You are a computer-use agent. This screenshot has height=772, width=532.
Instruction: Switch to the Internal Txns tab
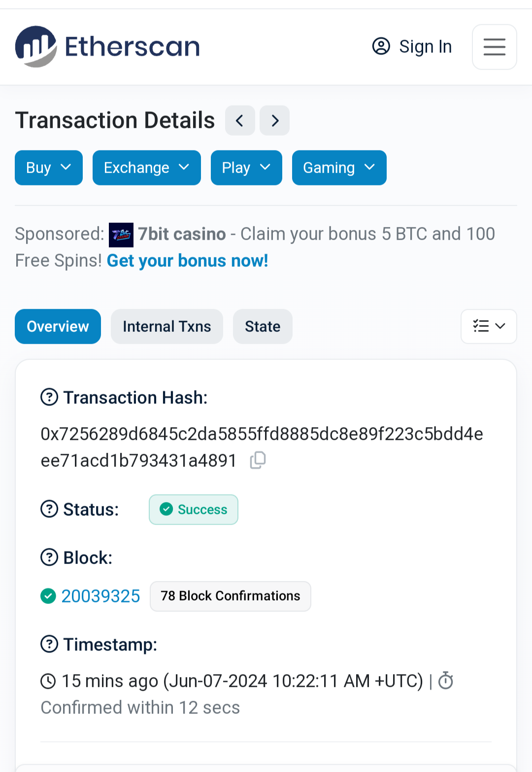[x=167, y=326]
